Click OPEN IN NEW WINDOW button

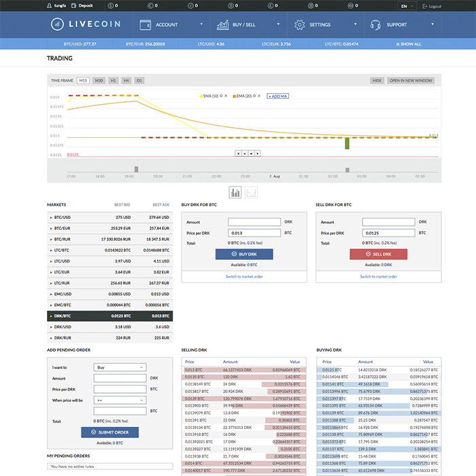pyautogui.click(x=411, y=80)
